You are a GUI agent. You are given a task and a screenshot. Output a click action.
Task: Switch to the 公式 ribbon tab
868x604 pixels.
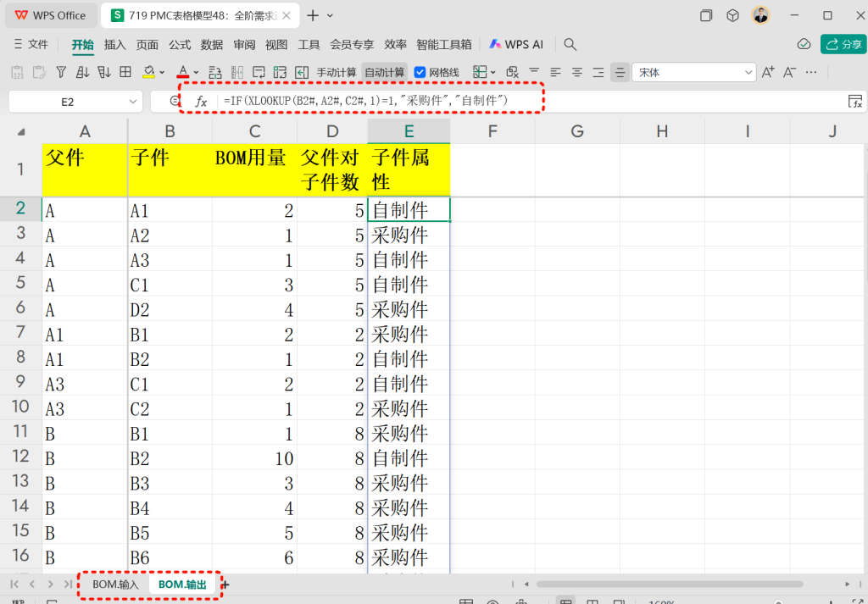coord(180,45)
